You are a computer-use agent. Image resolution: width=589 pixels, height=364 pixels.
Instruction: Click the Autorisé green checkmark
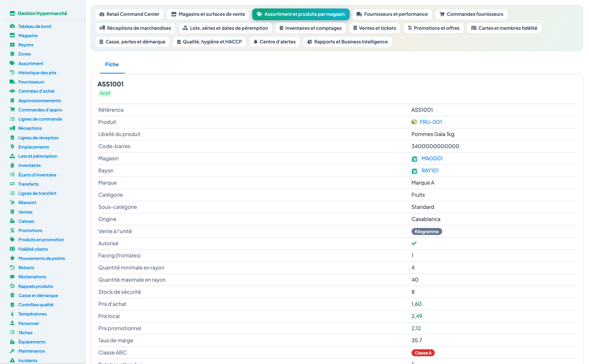point(414,243)
